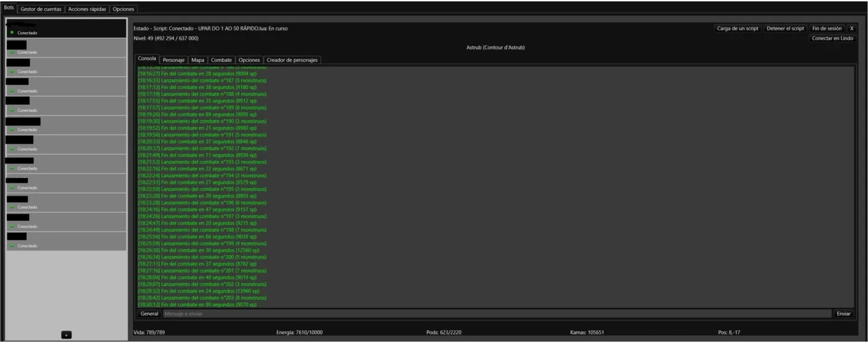Open the Acciones rápidas tab
The height and width of the screenshot is (342, 868).
coord(87,9)
